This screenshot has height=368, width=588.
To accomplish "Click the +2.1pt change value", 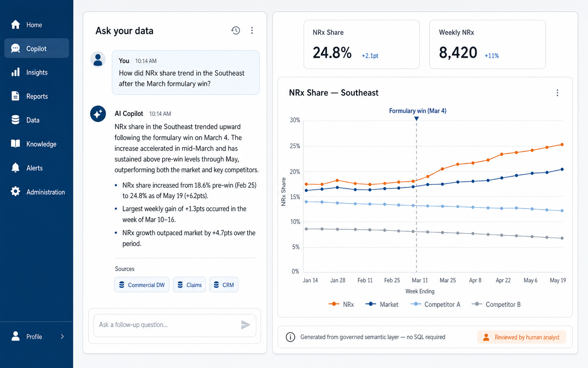I will pos(370,56).
